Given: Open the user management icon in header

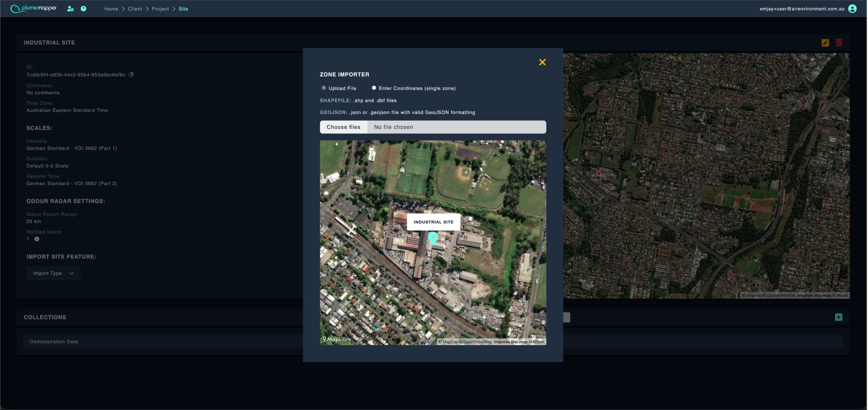Looking at the screenshot, I should (x=70, y=9).
